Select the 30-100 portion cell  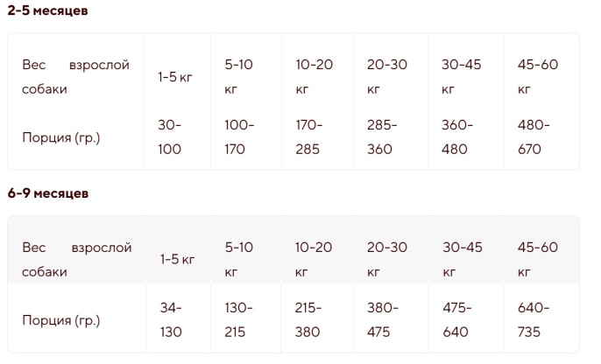click(x=170, y=136)
